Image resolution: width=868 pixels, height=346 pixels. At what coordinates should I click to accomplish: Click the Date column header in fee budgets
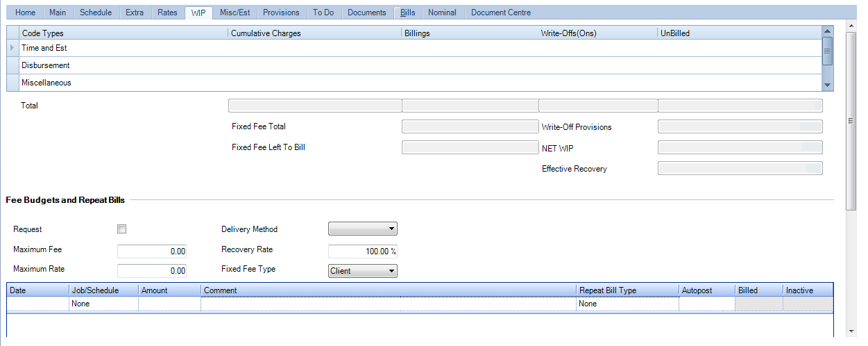pos(37,290)
